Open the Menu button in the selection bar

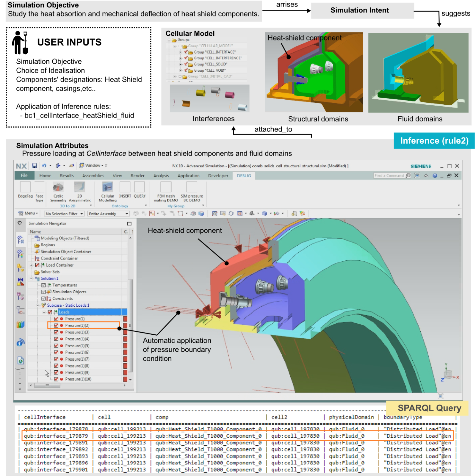(28, 213)
